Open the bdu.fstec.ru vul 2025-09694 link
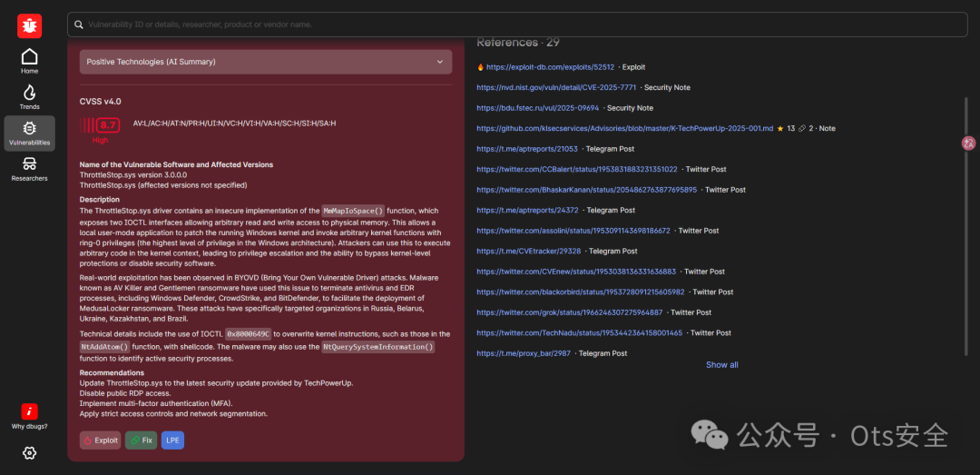The height and width of the screenshot is (475, 980). coord(537,108)
